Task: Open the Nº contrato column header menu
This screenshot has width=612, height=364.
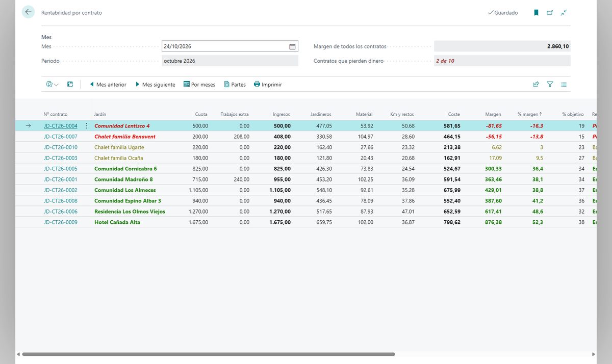Action: 56,114
